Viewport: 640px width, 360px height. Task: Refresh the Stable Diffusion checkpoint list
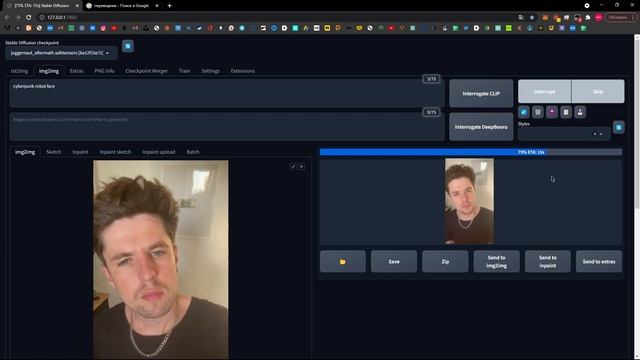[x=128, y=46]
